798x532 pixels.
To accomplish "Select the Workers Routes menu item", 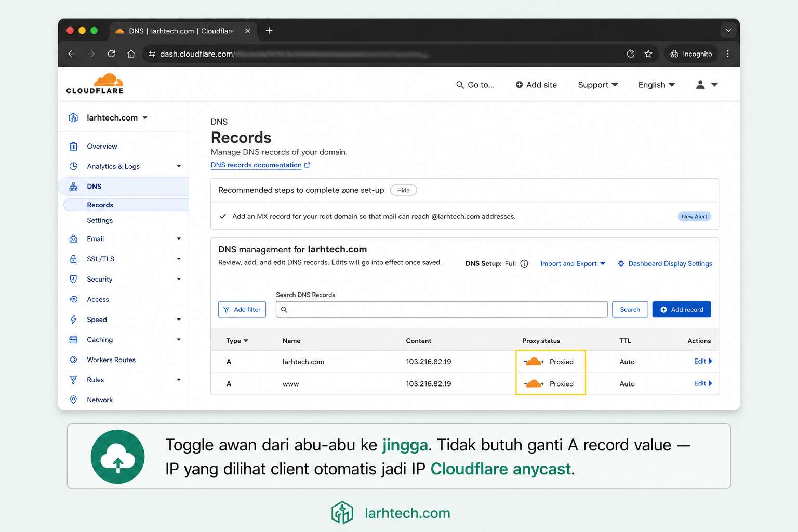I will 111,360.
